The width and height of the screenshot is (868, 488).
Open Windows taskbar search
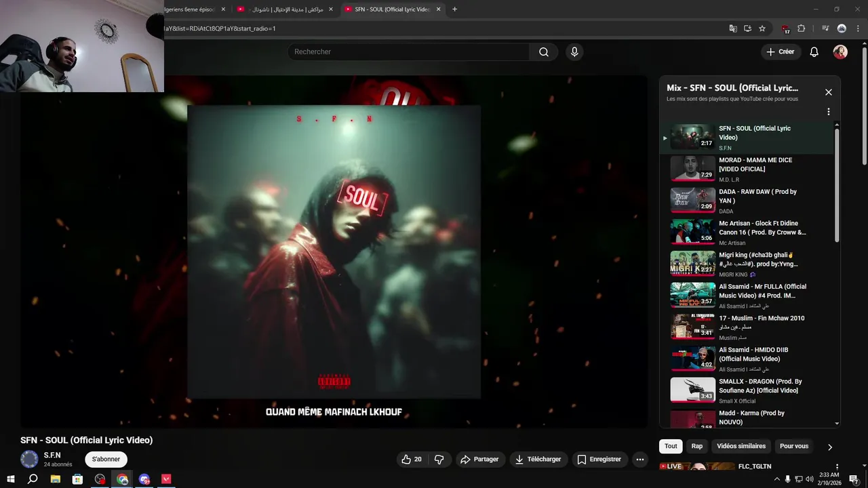coord(33,479)
